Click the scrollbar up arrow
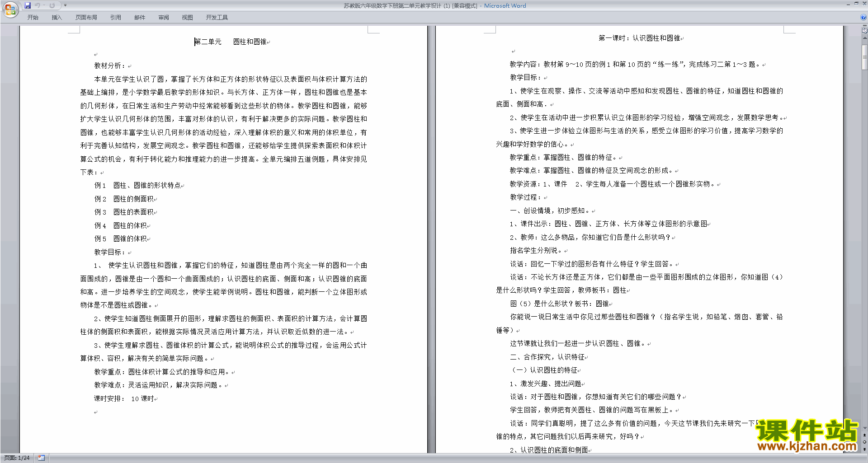The width and height of the screenshot is (868, 463). coord(864,38)
